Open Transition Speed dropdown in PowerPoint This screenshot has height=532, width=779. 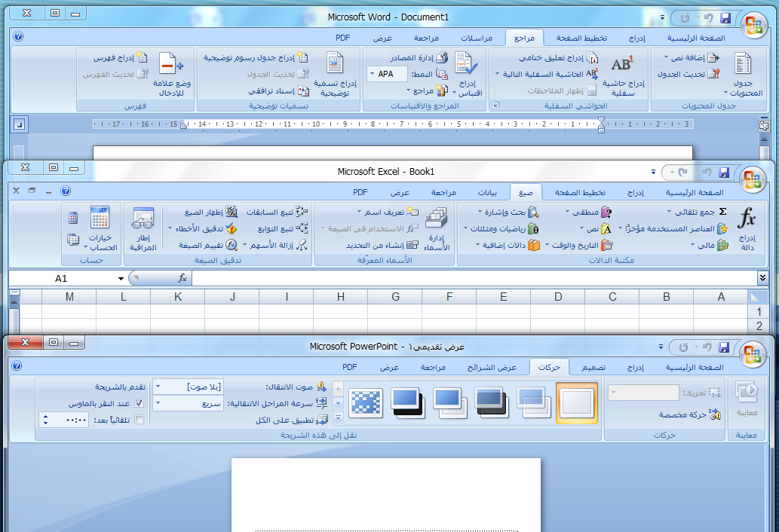point(158,403)
